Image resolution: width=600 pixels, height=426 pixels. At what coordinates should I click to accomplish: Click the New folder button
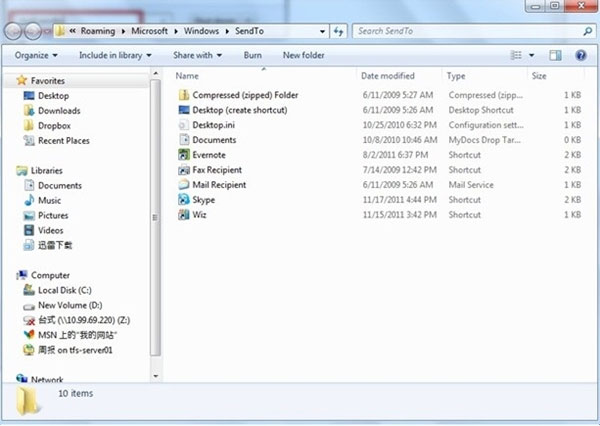pyautogui.click(x=303, y=55)
